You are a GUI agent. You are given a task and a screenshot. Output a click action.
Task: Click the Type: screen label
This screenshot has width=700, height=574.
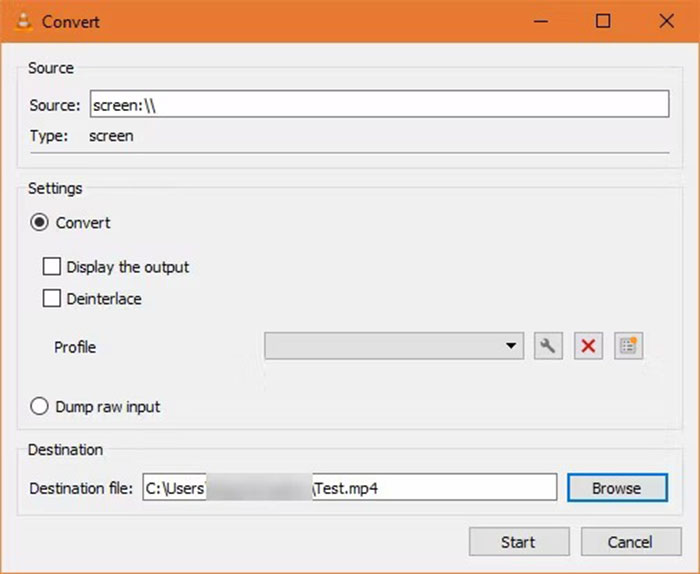tap(82, 136)
